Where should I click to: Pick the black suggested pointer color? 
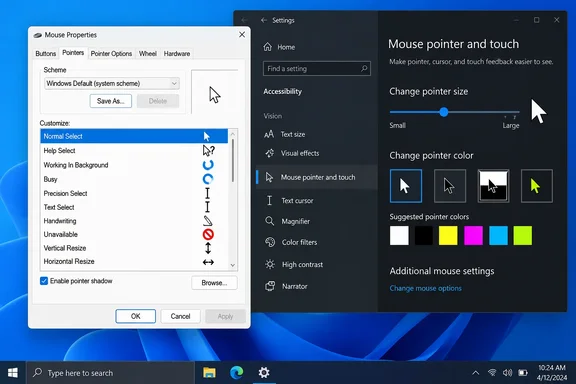424,236
